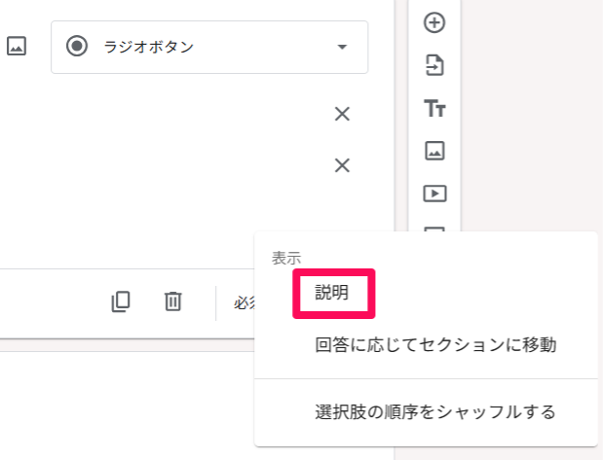Click the add image icon in side toolbar
The width and height of the screenshot is (604, 460).
click(435, 151)
